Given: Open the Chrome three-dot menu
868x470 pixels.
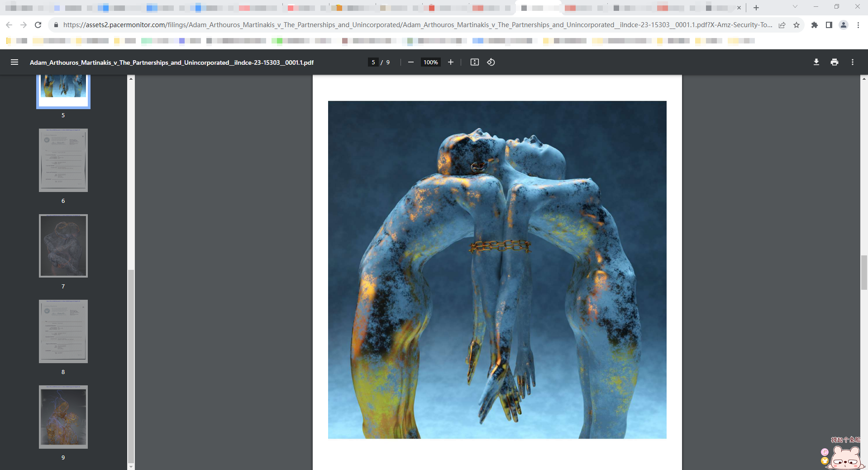Looking at the screenshot, I should coord(858,25).
